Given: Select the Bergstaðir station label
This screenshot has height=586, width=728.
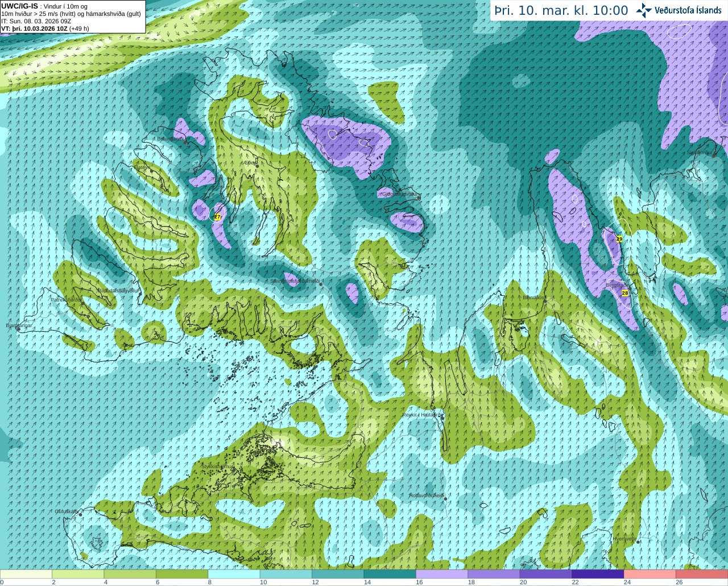Looking at the screenshot, I should point(617,285).
